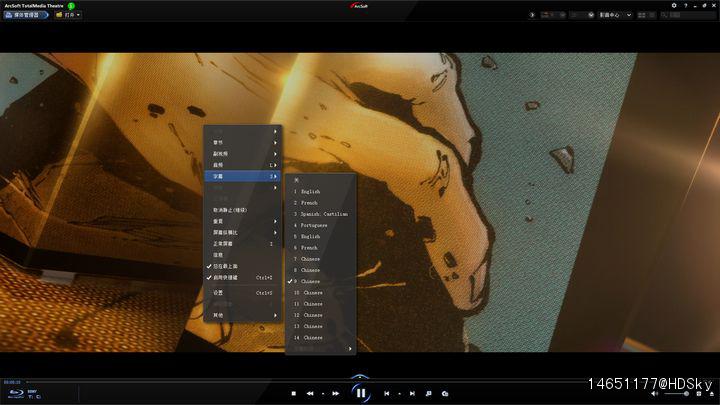Click the green info badge beside app title
The height and width of the screenshot is (405, 720).
(71, 6)
